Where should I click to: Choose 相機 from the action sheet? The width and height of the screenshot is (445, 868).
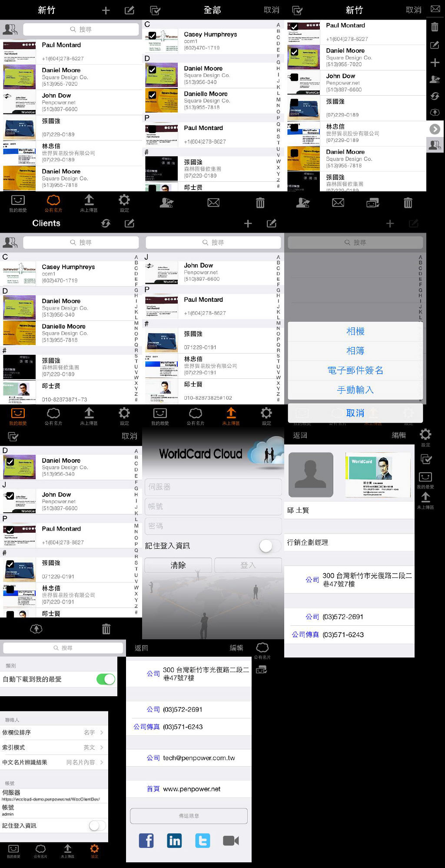[355, 331]
